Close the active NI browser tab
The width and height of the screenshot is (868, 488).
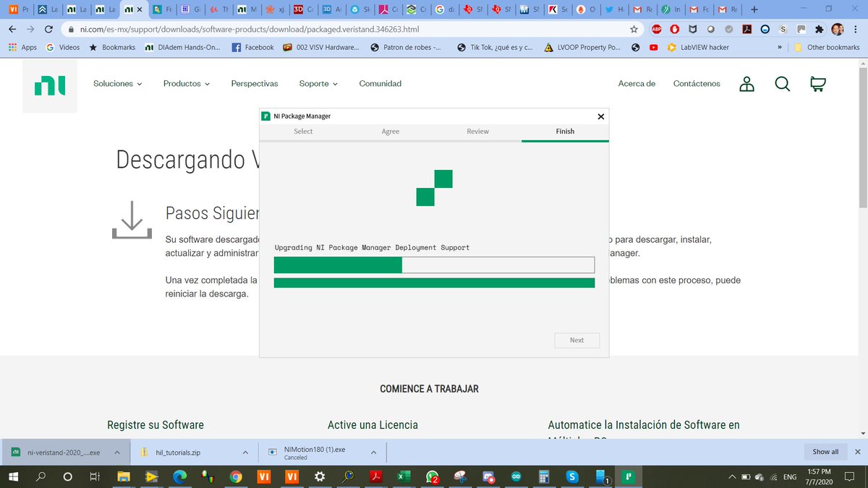[x=139, y=9]
